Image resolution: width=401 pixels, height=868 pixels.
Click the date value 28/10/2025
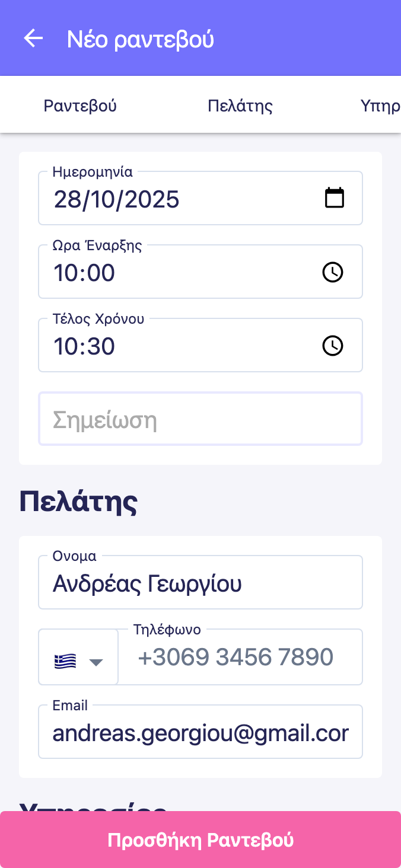point(116,199)
